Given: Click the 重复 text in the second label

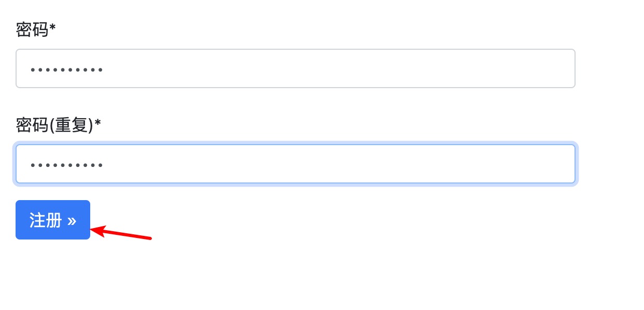Looking at the screenshot, I should point(72,125).
